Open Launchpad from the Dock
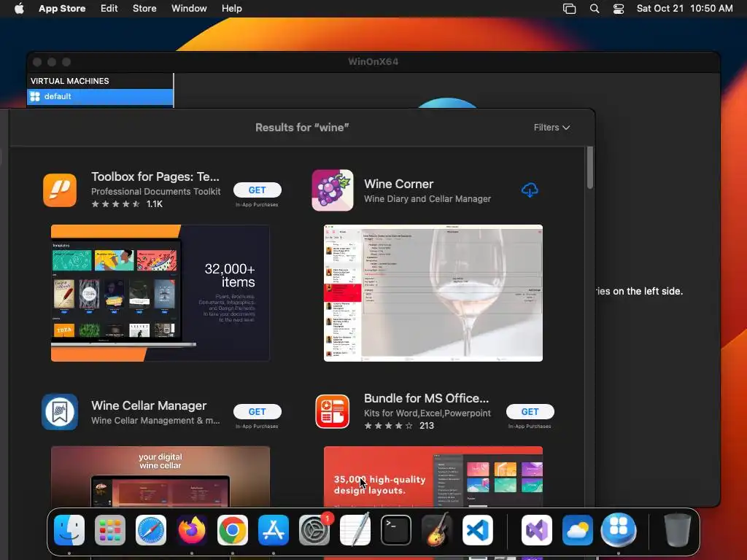Image resolution: width=747 pixels, height=560 pixels. [110, 530]
